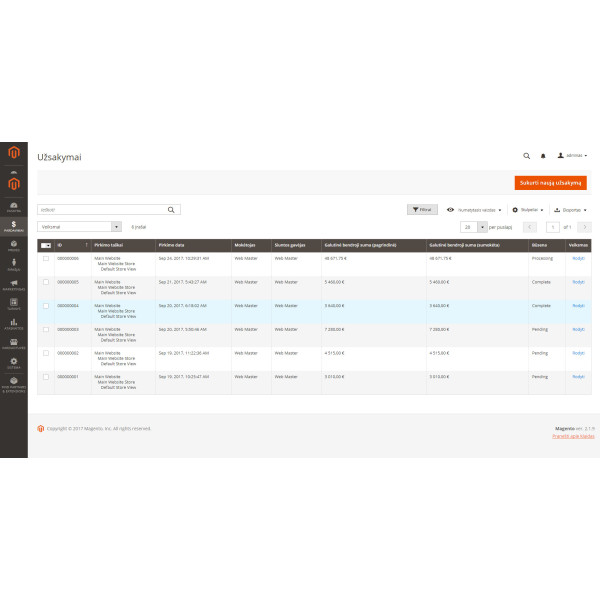Click the footer Magento logo icon
The image size is (600, 600).
tap(41, 429)
